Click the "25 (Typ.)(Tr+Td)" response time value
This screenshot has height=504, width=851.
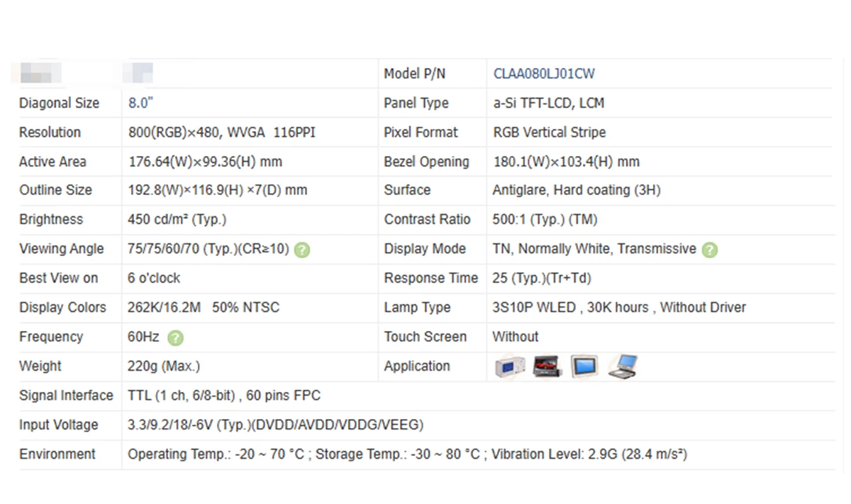pyautogui.click(x=542, y=278)
